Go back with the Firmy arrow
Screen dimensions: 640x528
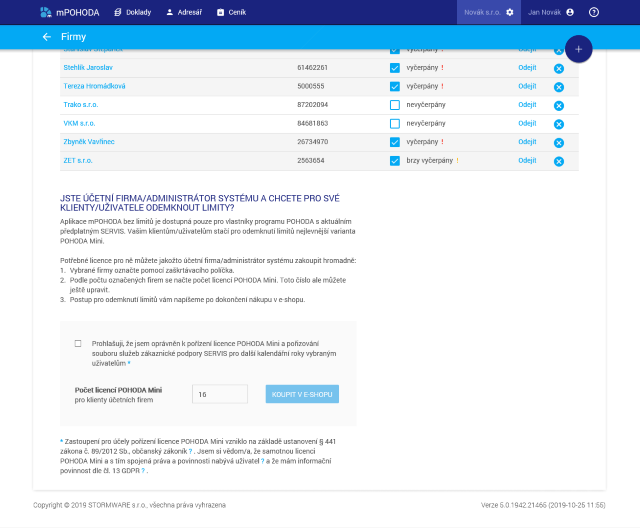(x=47, y=37)
